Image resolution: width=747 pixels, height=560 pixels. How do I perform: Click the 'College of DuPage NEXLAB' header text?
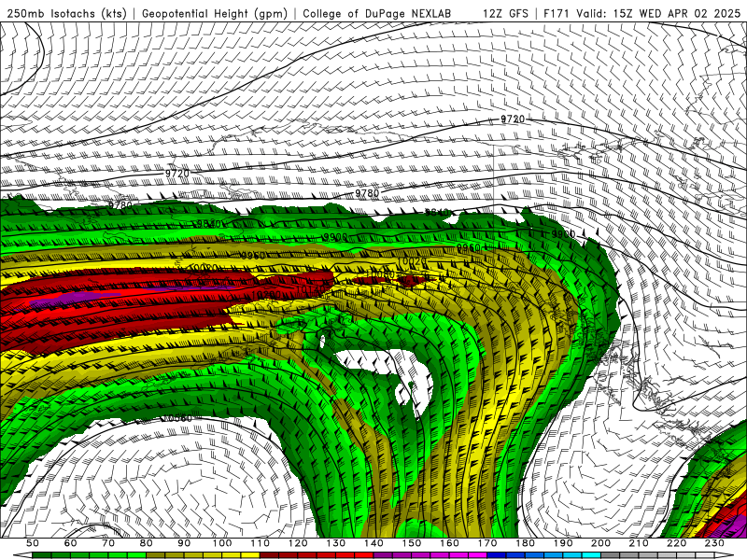376,13
